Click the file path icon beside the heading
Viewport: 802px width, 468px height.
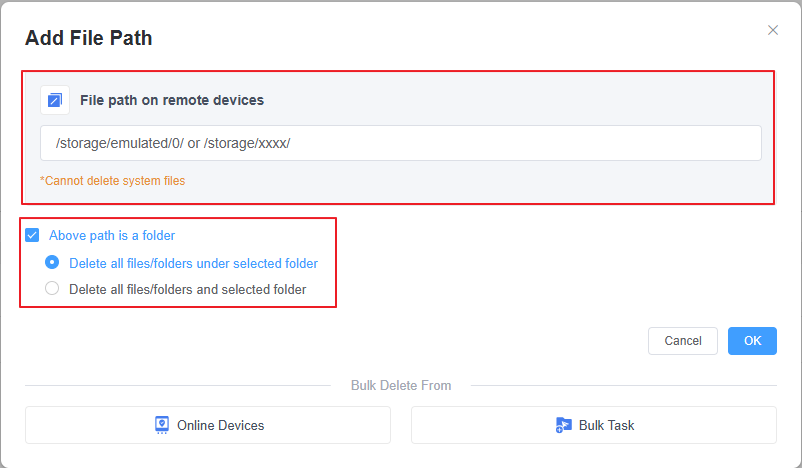pyautogui.click(x=55, y=100)
